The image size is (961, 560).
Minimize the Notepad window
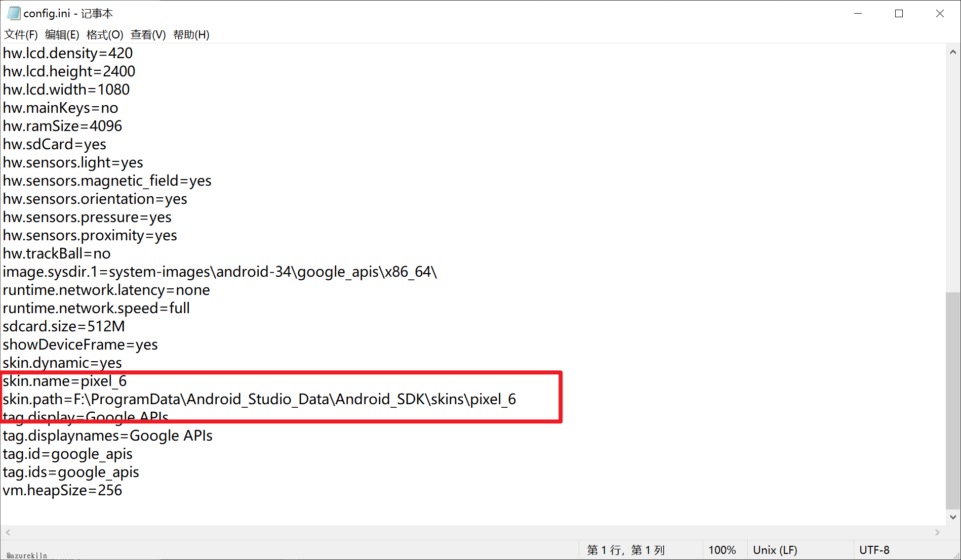pyautogui.click(x=858, y=14)
